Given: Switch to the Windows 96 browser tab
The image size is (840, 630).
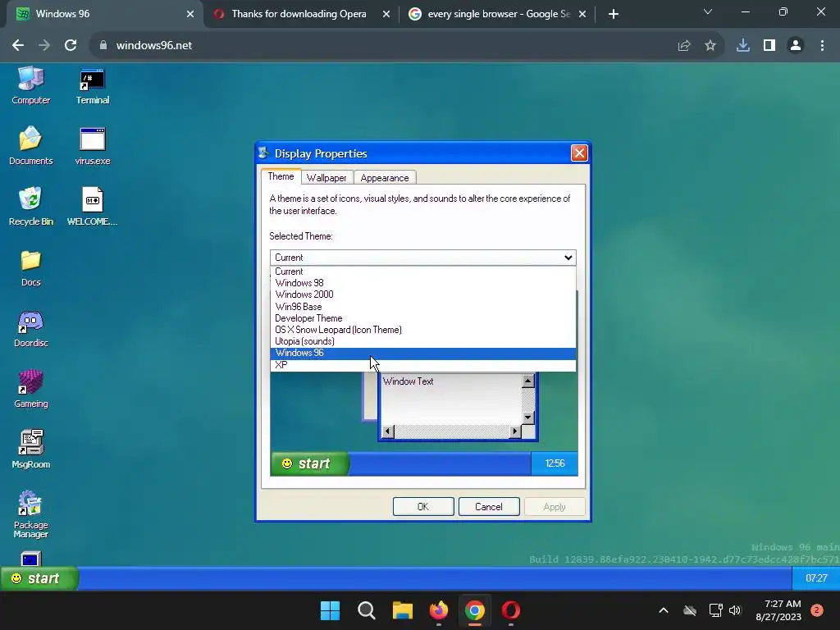Looking at the screenshot, I should pos(102,14).
